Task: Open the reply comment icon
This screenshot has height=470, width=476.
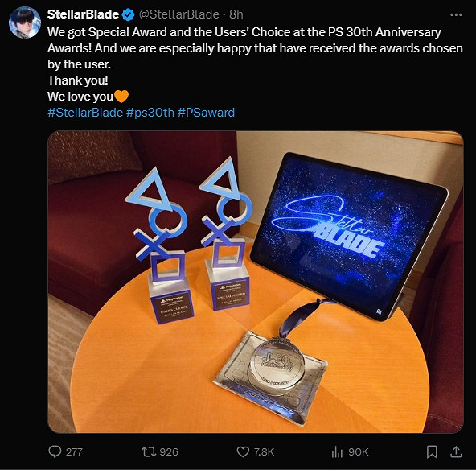Action: 55,451
